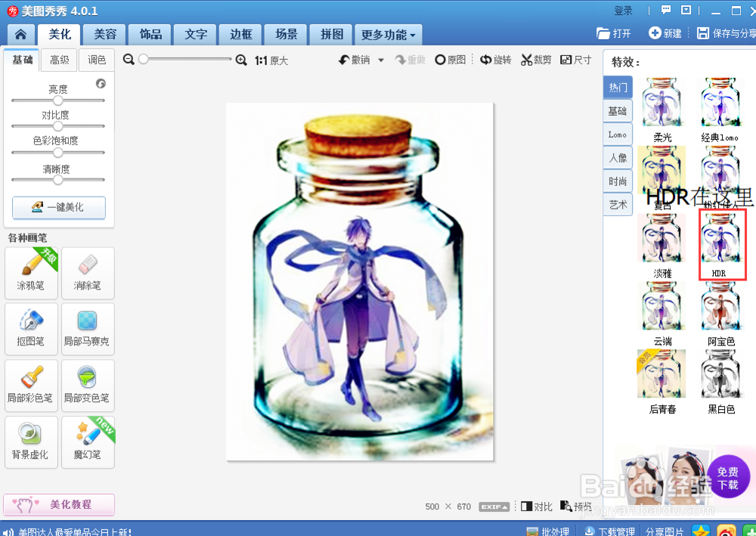
Task: Click 1:1 原大 actual size button
Action: coord(271,60)
